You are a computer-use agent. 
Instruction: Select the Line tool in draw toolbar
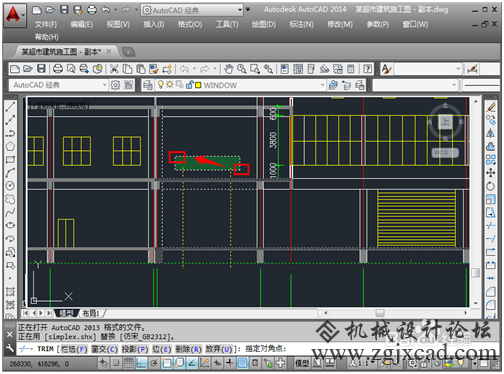tap(10, 107)
